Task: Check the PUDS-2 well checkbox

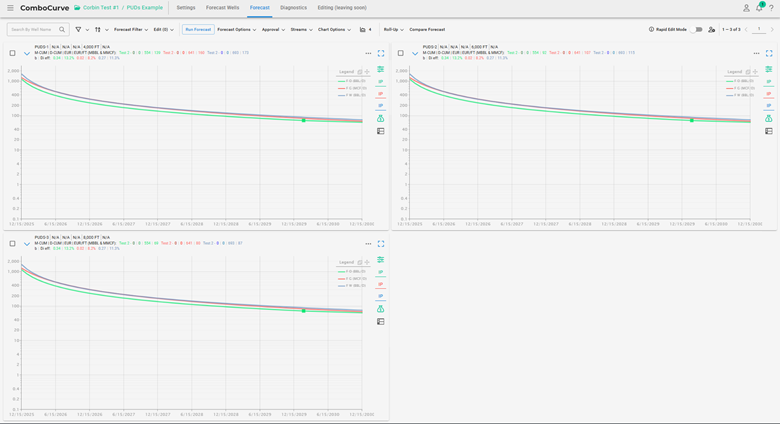Action: click(x=401, y=53)
